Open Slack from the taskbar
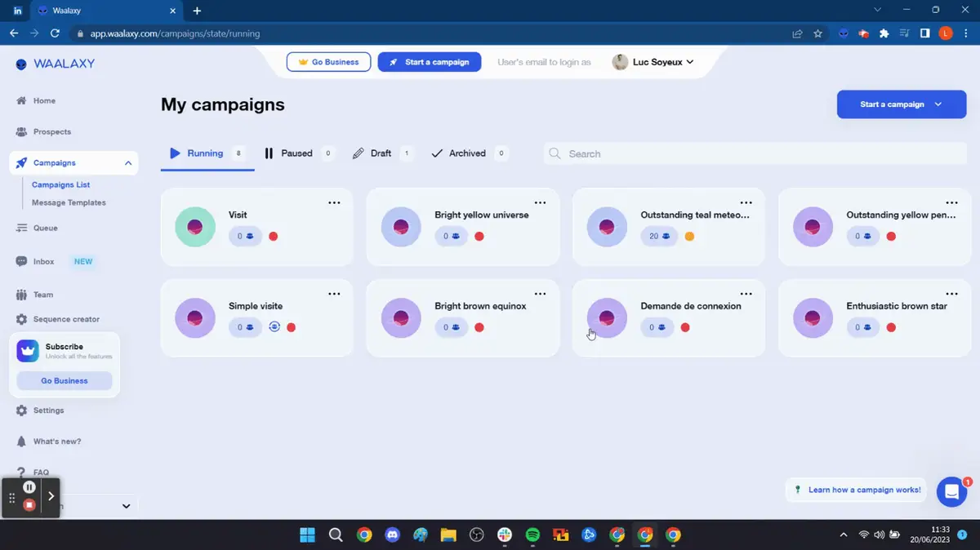The width and height of the screenshot is (980, 550). pos(505,535)
